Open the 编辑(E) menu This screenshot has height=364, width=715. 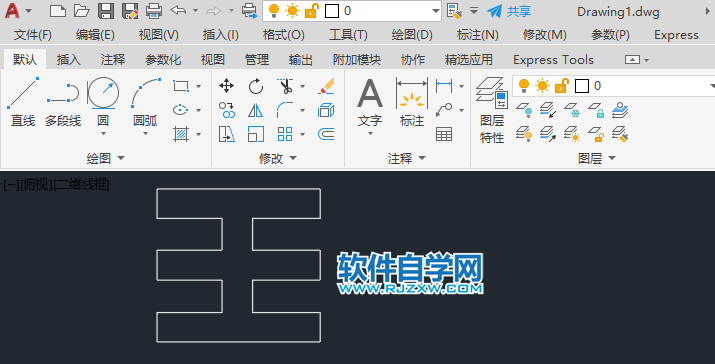95,35
